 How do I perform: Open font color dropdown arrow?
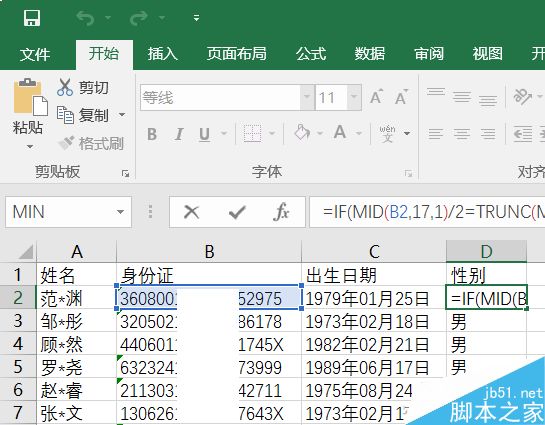tap(359, 133)
